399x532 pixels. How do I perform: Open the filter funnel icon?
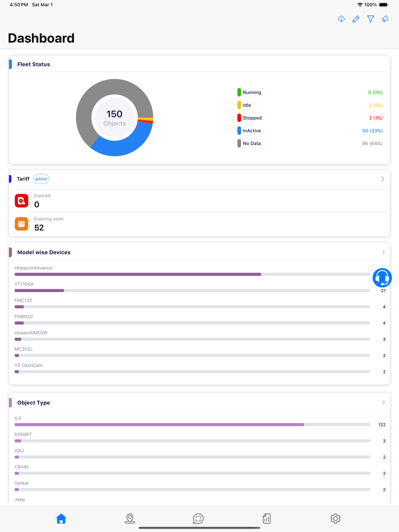[371, 19]
